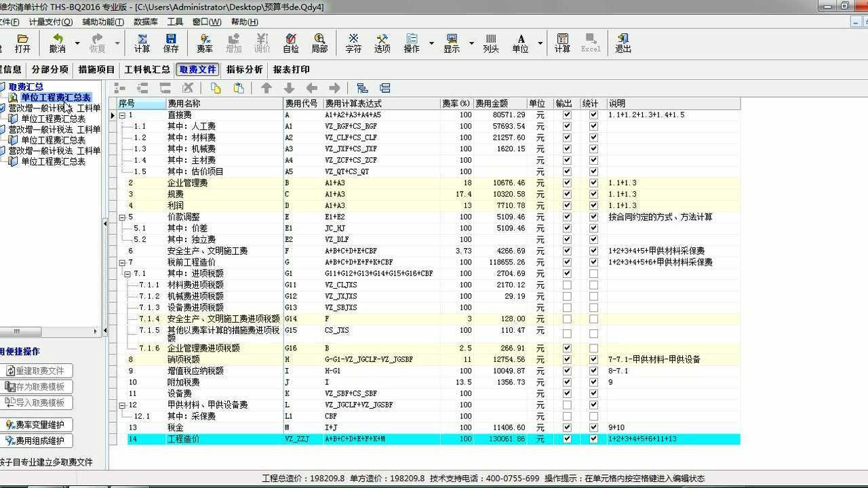
Task: Click the 费率变量维护 button
Action: point(38,425)
